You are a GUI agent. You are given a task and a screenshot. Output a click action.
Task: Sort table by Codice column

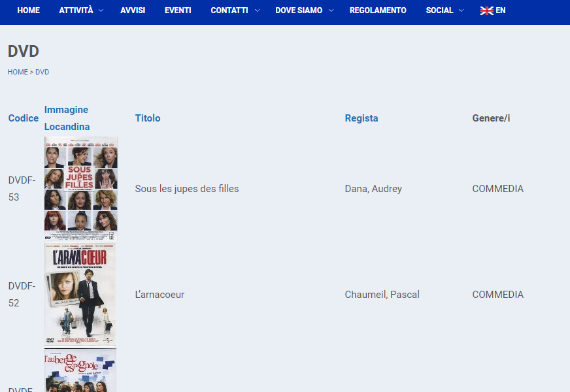point(24,118)
